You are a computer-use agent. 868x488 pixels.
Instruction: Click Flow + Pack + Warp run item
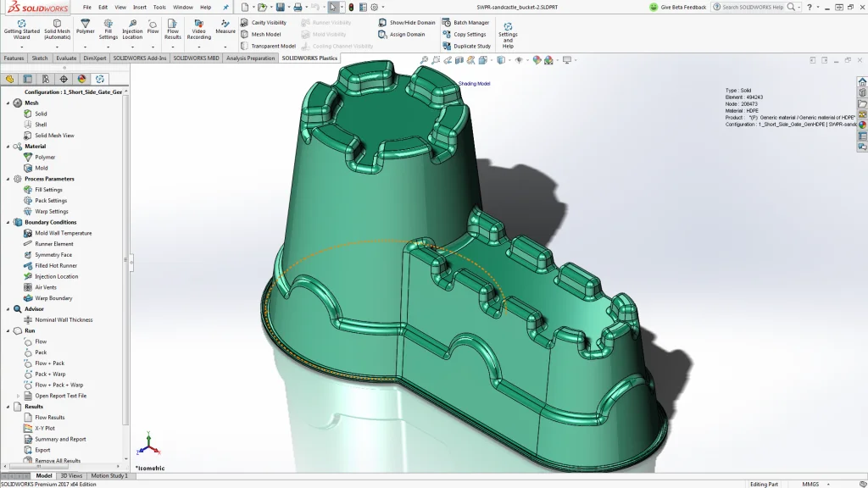(58, 385)
